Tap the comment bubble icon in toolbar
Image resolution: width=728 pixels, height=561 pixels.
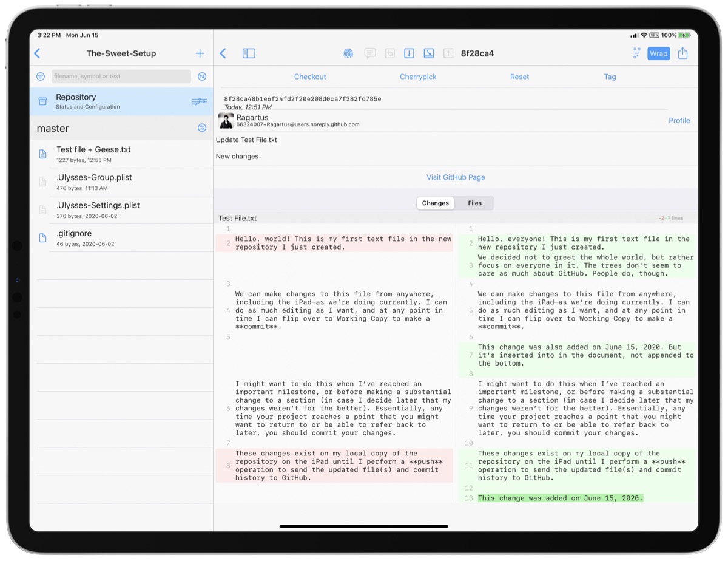coord(369,53)
